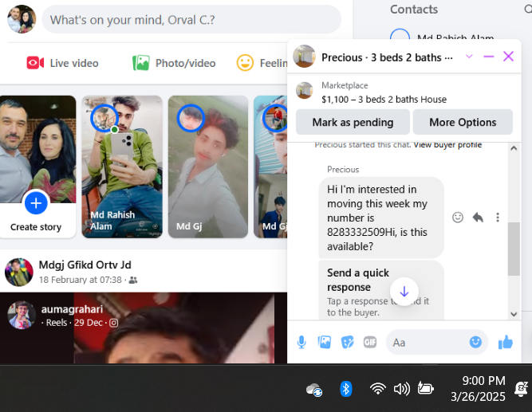This screenshot has height=412, width=532.
Task: Click the aumagrahari reel author name
Action: click(72, 309)
